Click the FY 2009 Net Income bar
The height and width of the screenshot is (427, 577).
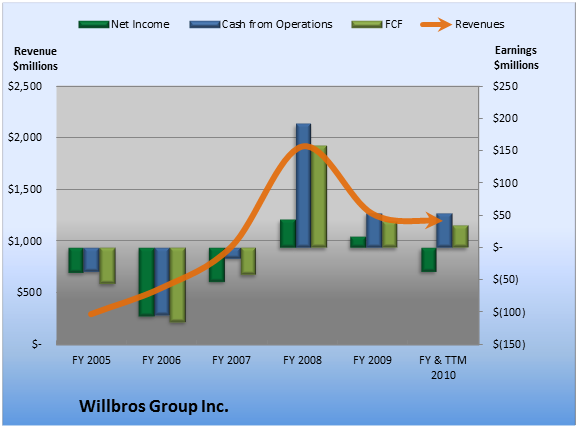(358, 242)
